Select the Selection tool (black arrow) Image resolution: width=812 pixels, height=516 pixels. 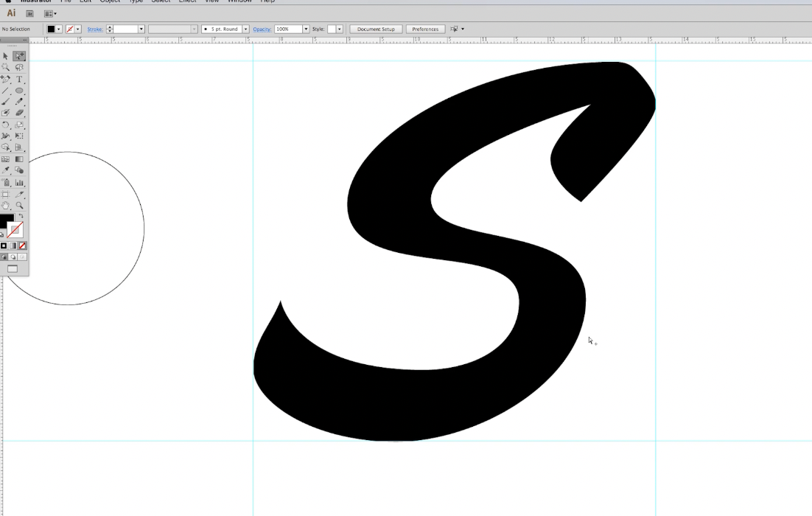[x=6, y=56]
